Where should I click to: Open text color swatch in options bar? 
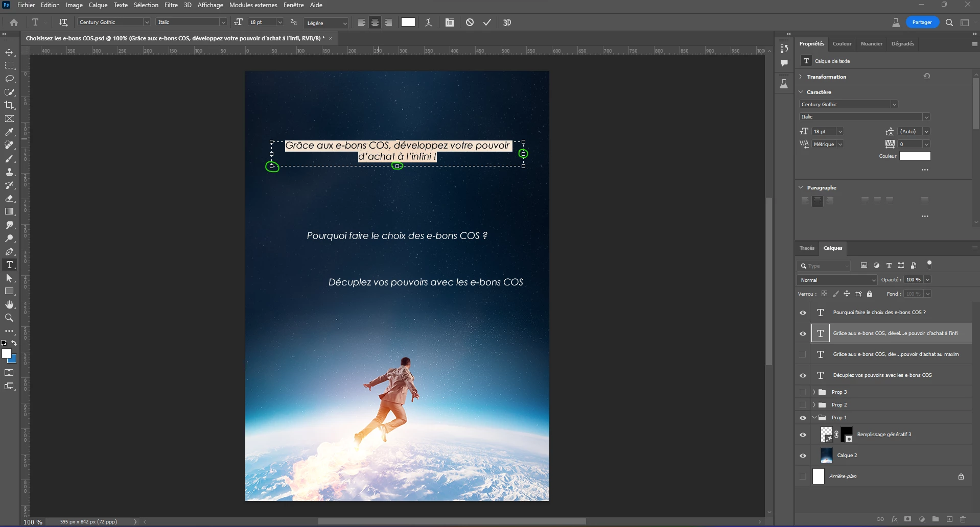coord(408,22)
